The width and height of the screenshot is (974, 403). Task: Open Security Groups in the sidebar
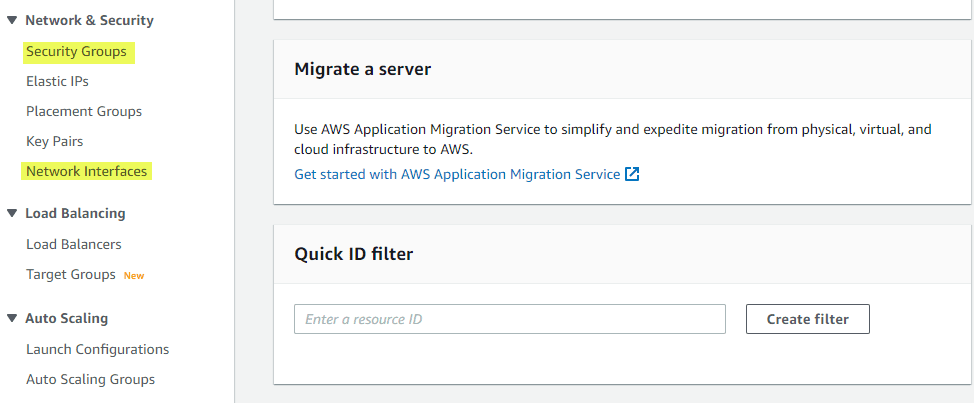click(x=76, y=51)
